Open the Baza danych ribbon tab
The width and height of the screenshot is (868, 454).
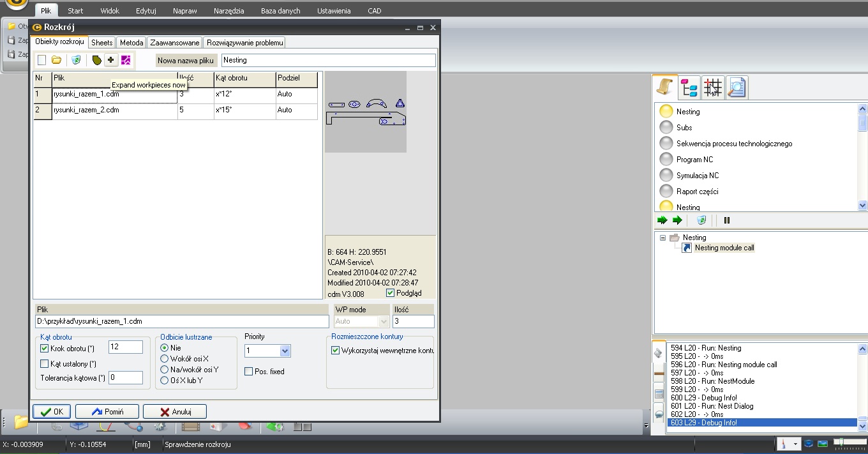tap(280, 11)
